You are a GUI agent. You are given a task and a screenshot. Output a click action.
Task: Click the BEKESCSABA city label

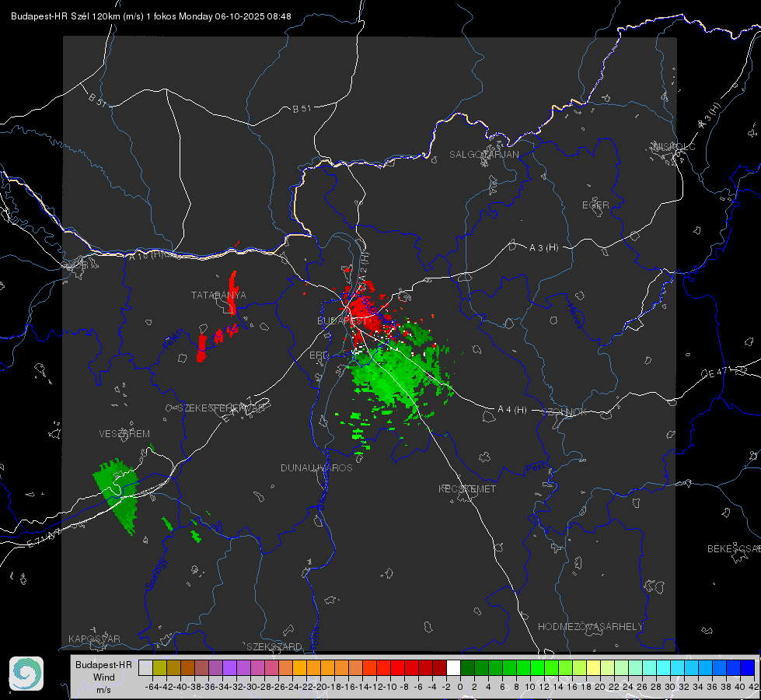point(734,549)
